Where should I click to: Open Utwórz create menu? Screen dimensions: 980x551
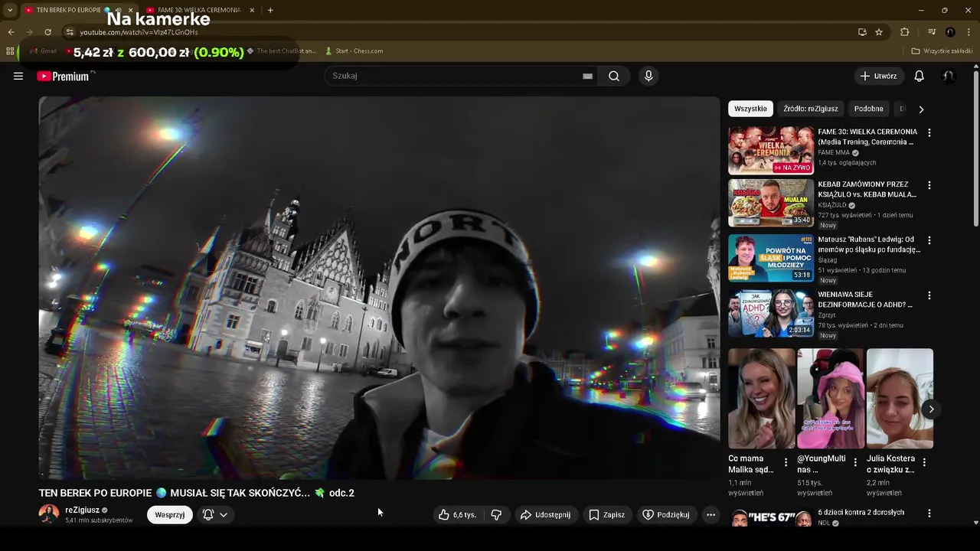pos(878,76)
